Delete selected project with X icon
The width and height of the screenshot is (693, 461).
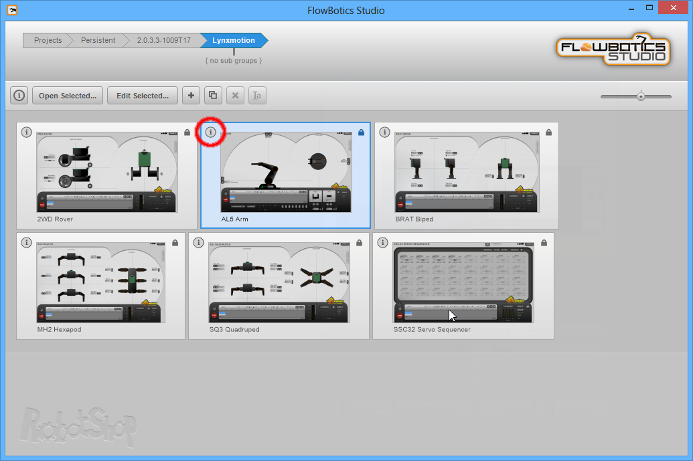click(x=235, y=95)
